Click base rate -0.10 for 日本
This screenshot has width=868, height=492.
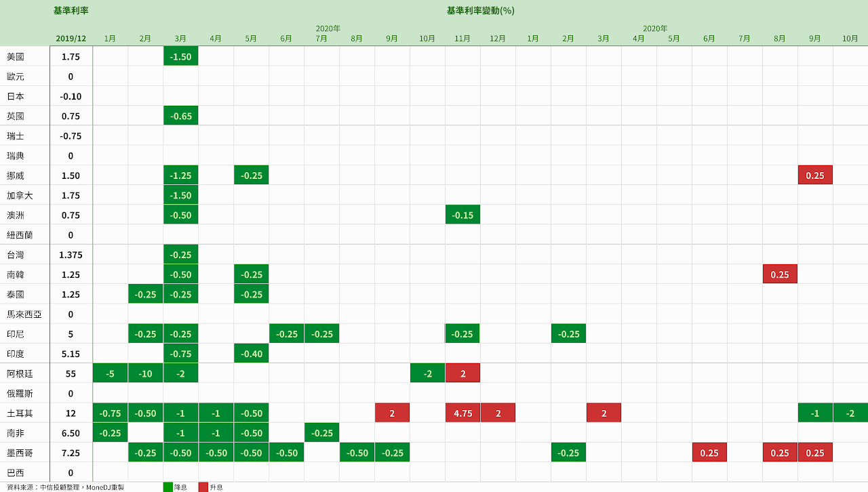click(71, 96)
